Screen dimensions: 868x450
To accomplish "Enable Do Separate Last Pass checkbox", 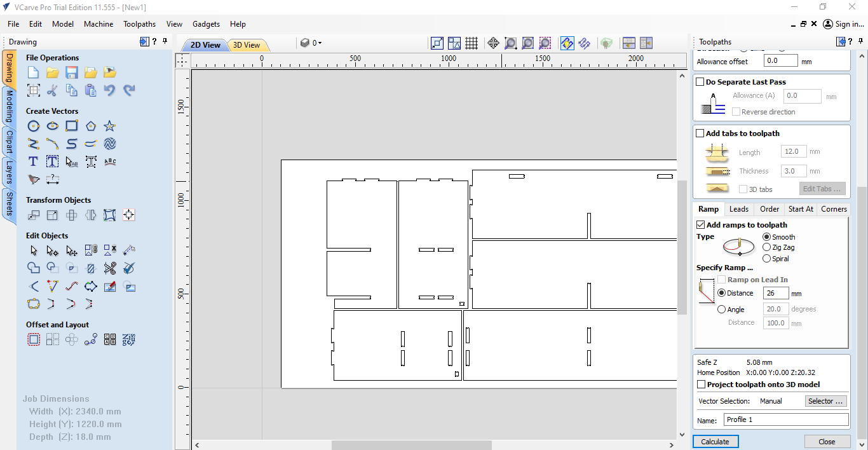I will point(700,82).
